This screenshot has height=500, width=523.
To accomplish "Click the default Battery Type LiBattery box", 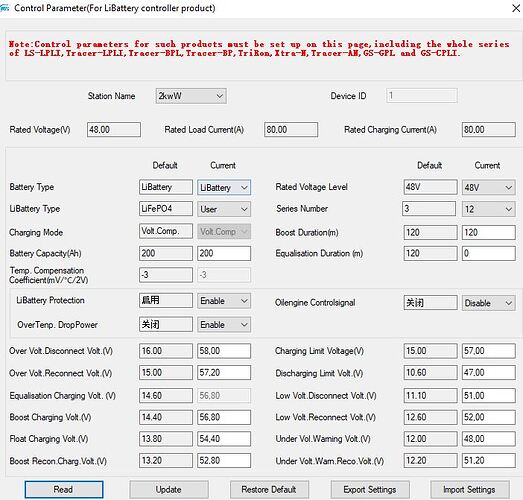I will click(x=166, y=187).
